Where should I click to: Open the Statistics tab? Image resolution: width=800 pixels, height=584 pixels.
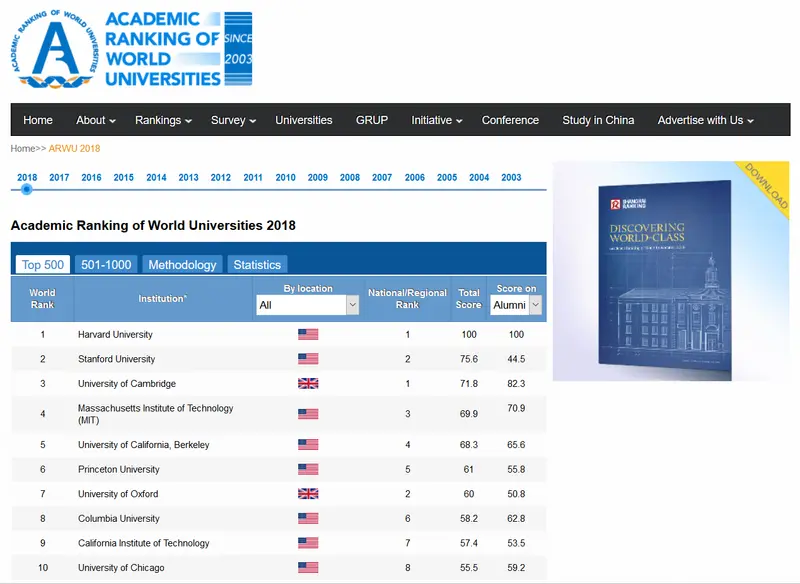coord(257,265)
